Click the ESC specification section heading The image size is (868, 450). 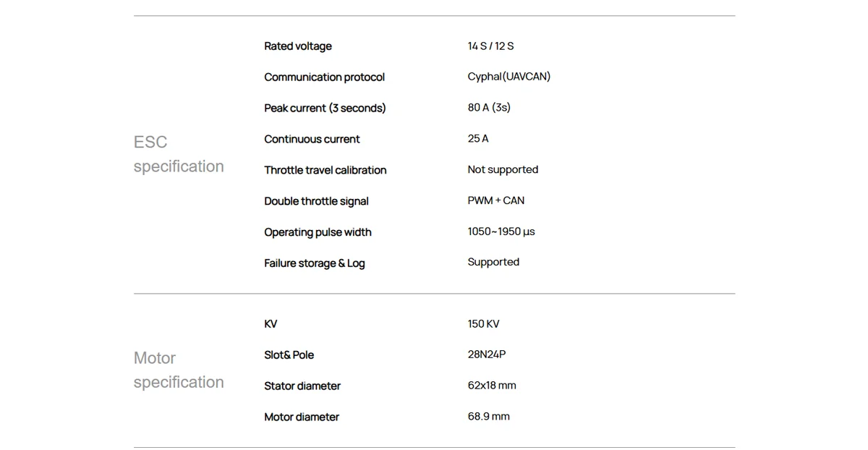point(179,154)
